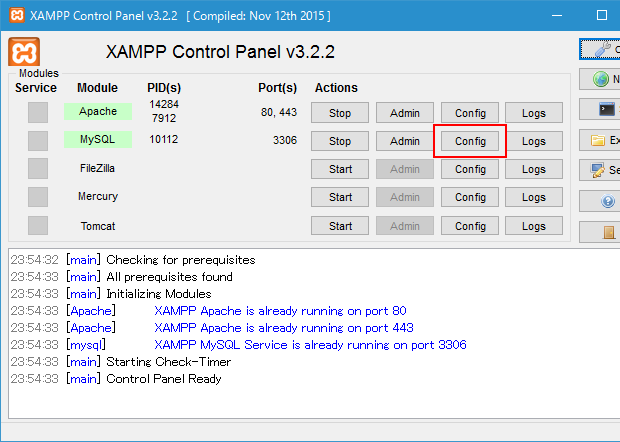Click MySQL PID 10112

coord(164,139)
